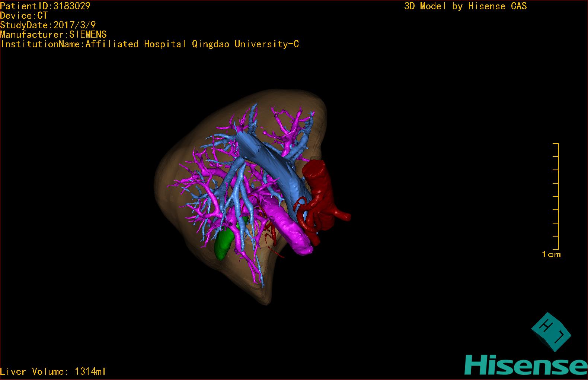This screenshot has height=380, width=588.
Task: Click the 1cm scale label
Action: click(x=551, y=254)
